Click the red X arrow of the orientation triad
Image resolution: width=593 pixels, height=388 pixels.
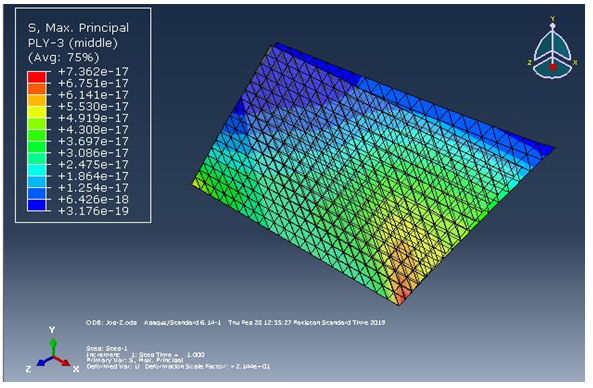pyautogui.click(x=63, y=361)
